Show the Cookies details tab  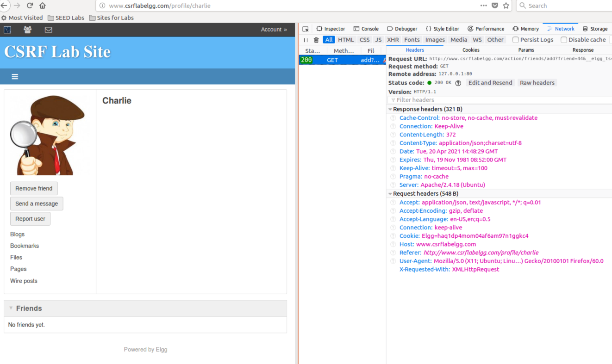tap(471, 50)
